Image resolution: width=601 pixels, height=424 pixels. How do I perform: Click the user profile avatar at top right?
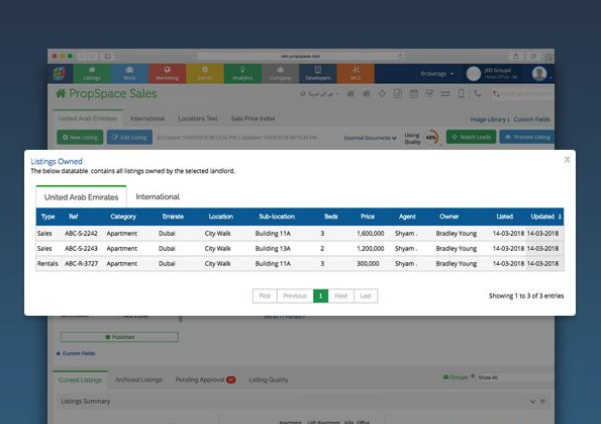(x=539, y=74)
